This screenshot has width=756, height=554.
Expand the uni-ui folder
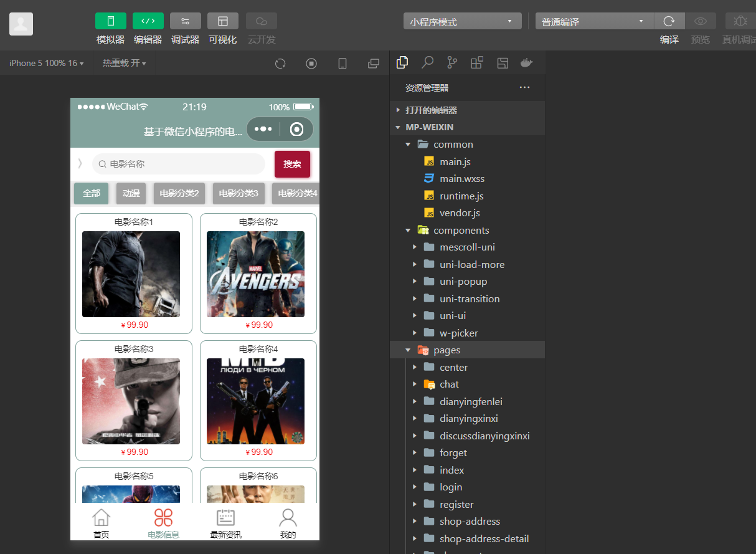point(468,316)
